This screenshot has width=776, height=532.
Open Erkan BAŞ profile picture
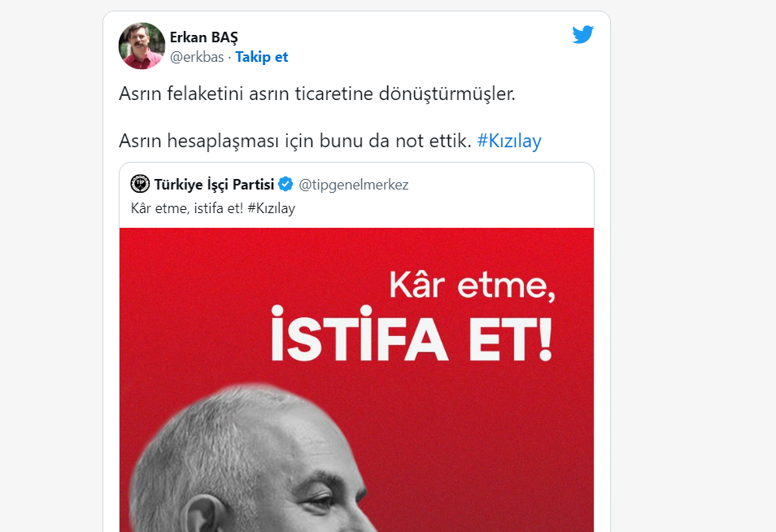pos(142,46)
